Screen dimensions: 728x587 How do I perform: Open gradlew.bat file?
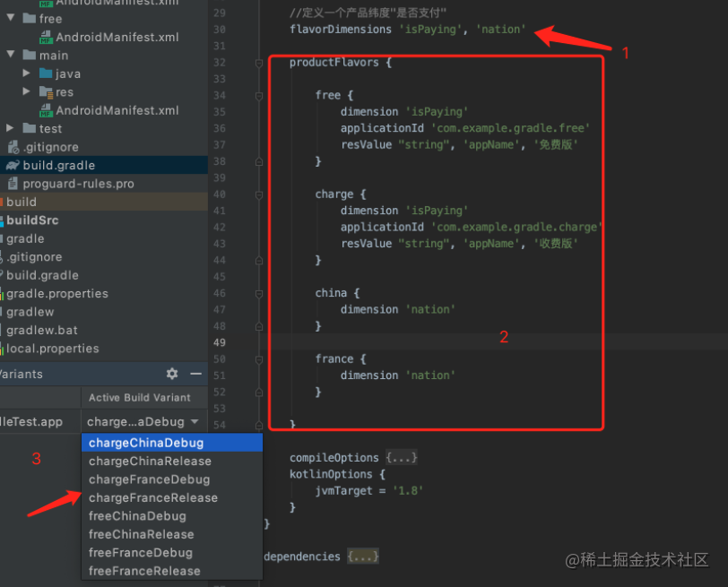point(42,331)
